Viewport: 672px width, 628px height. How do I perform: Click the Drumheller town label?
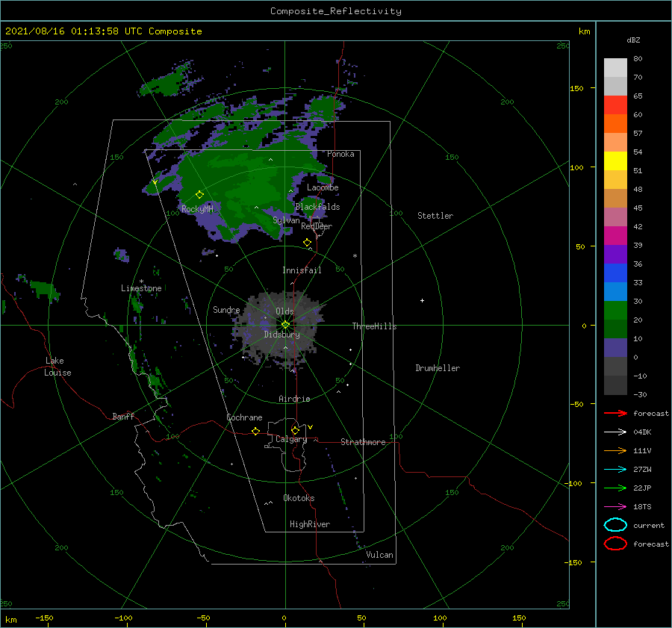438,368
